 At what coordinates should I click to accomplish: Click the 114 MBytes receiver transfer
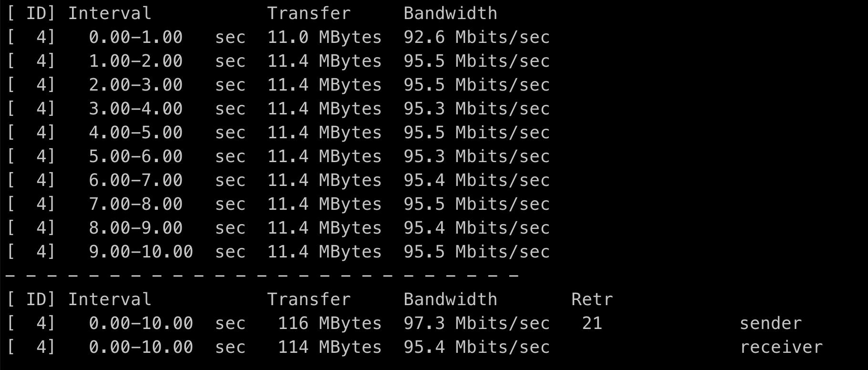330,347
